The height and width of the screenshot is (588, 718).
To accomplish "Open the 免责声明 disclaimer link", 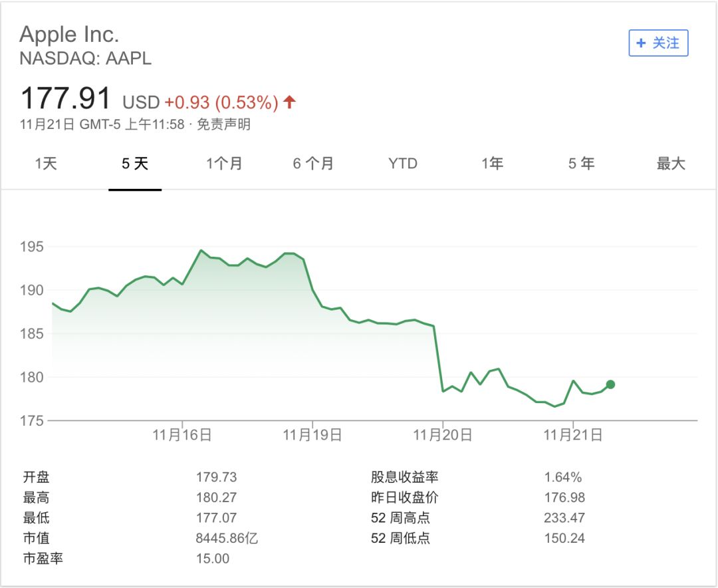I will pos(223,124).
